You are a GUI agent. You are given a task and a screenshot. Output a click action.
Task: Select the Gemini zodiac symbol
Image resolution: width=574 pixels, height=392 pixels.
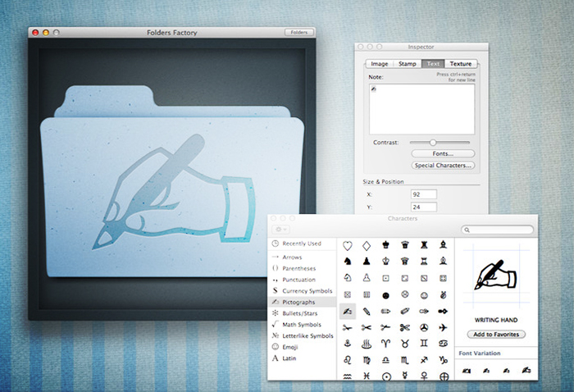coord(424,344)
